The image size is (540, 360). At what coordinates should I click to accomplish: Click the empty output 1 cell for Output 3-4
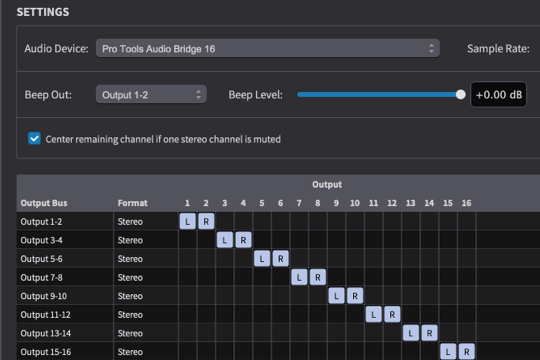coord(187,240)
